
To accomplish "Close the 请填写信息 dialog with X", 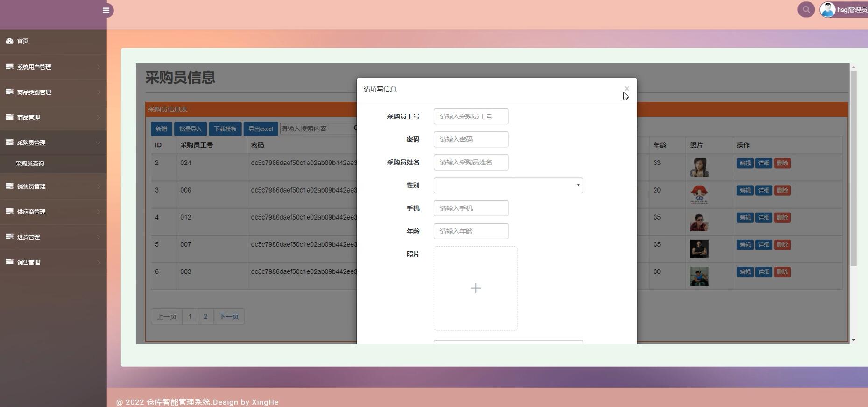I will (627, 88).
